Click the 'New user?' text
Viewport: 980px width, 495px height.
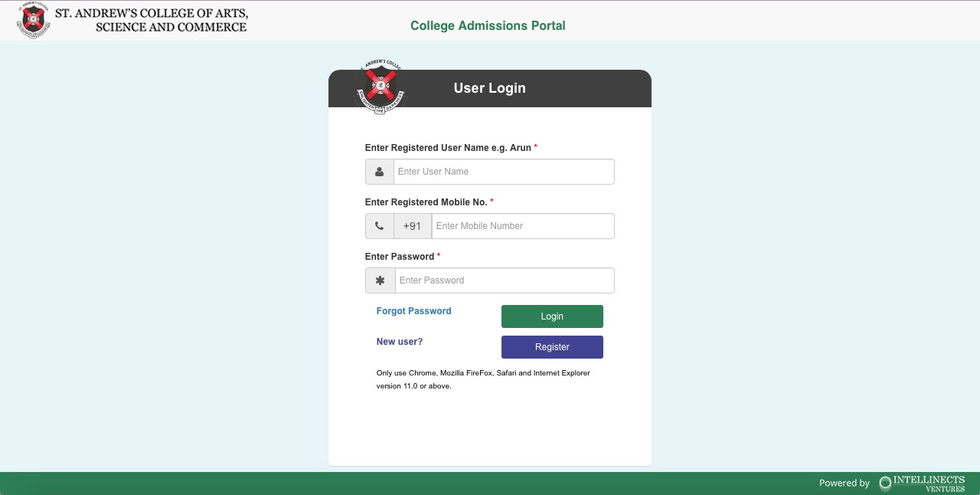(x=400, y=342)
